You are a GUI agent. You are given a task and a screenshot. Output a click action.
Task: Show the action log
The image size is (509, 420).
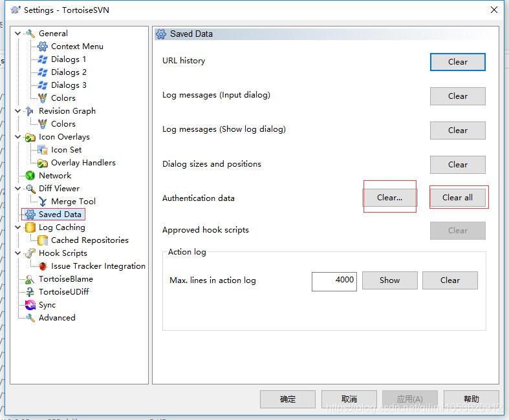click(389, 280)
